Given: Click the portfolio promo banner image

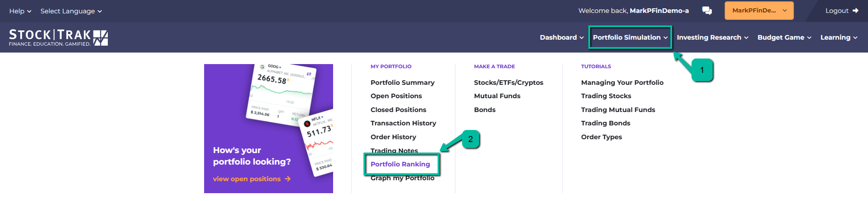Looking at the screenshot, I should point(269,129).
